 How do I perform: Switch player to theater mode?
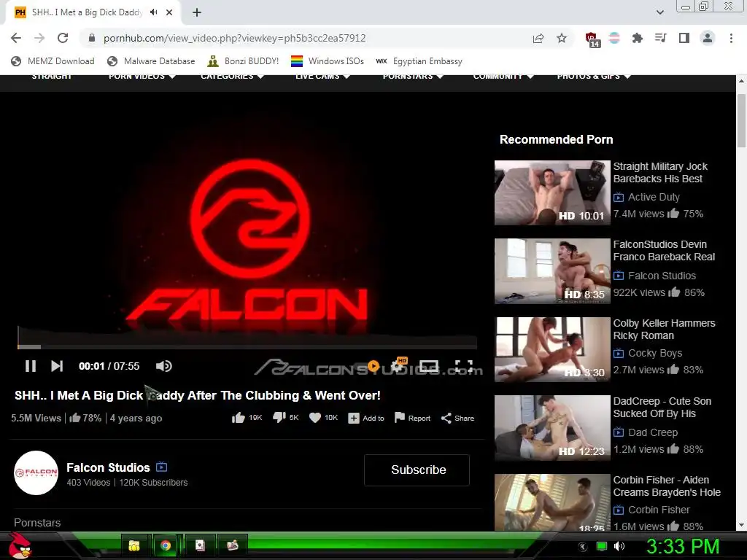(x=429, y=366)
